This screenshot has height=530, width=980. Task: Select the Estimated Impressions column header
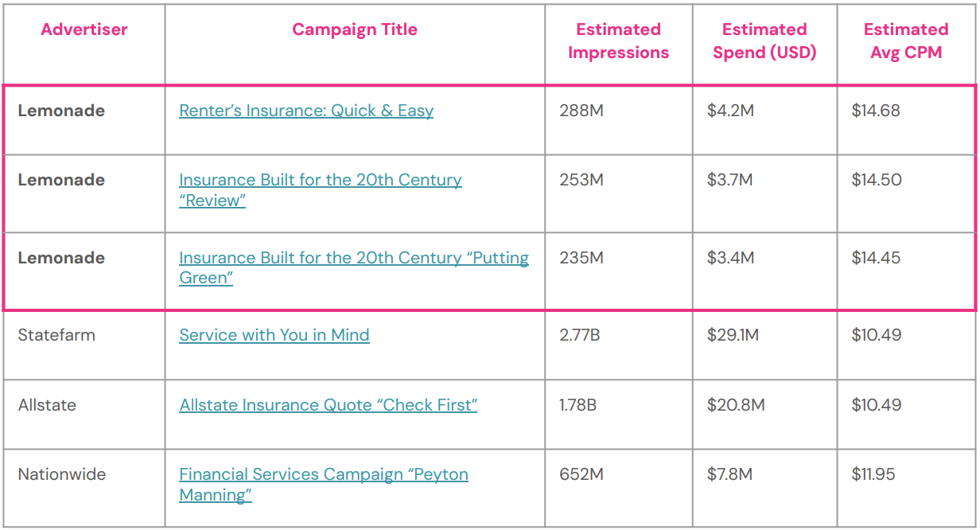[619, 41]
